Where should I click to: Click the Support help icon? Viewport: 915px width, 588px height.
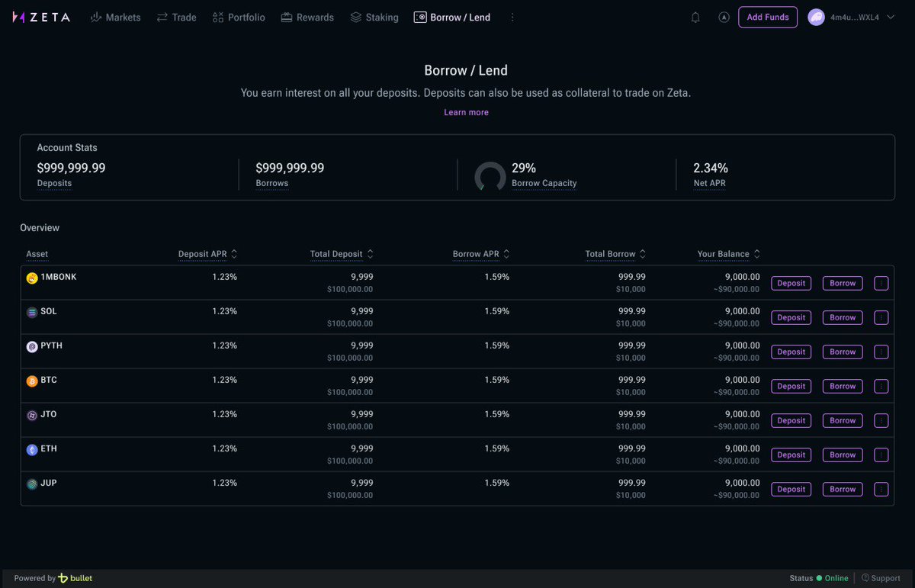point(865,578)
